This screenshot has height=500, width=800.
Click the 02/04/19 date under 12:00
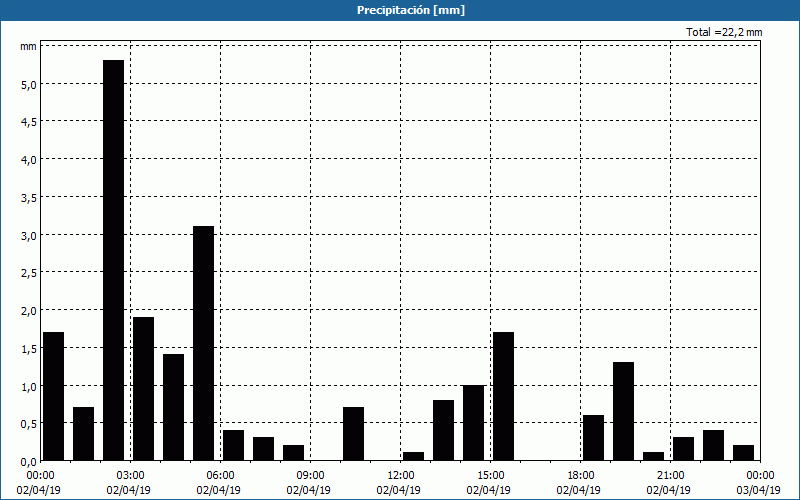(398, 490)
